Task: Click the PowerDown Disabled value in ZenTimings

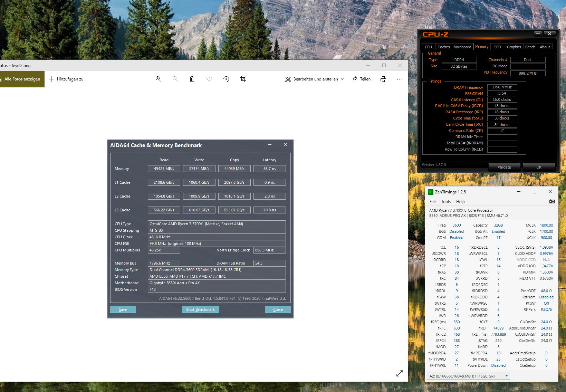Action: 498,365
